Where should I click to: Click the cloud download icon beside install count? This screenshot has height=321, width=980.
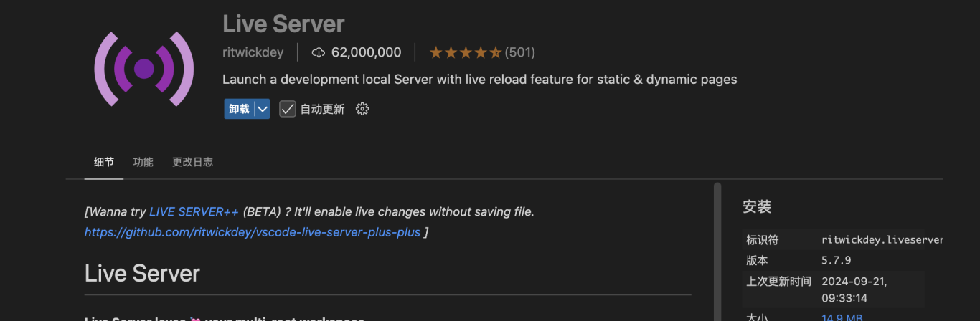[319, 52]
